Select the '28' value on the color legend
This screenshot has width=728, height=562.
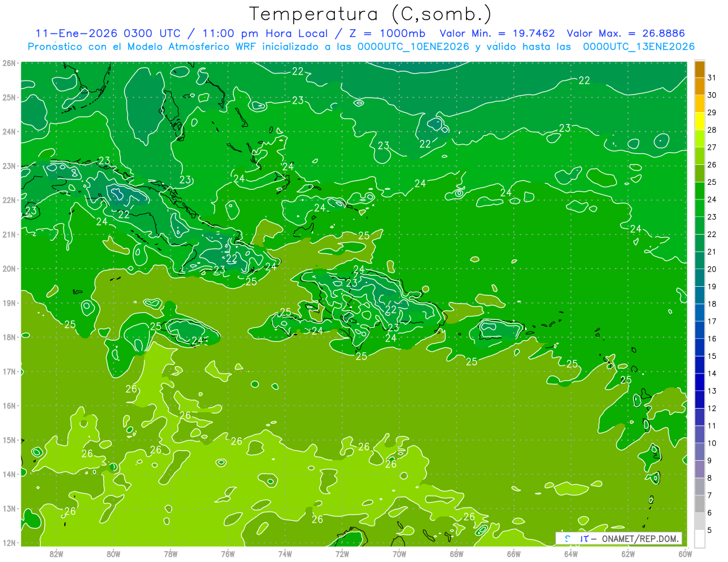[712, 130]
